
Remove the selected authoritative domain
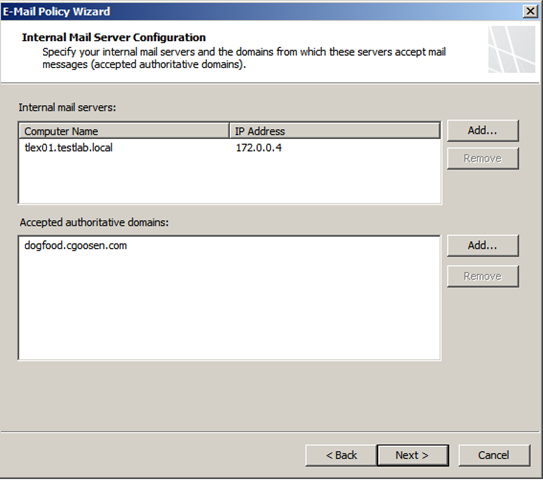pyautogui.click(x=482, y=276)
